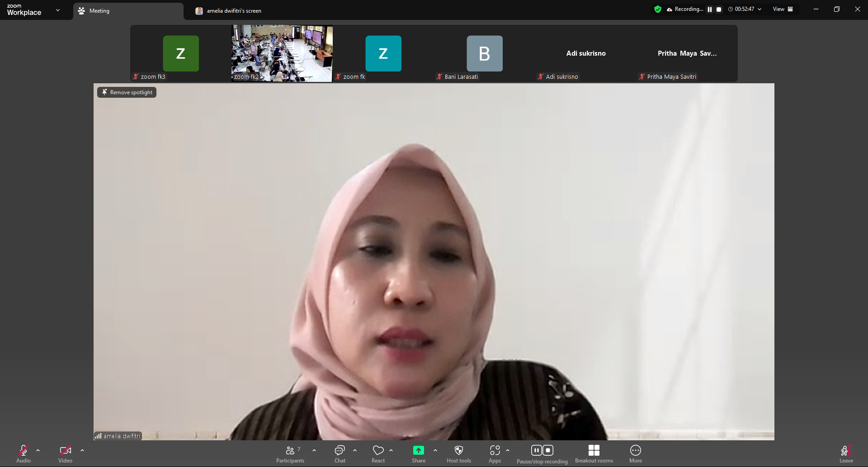The image size is (868, 467).
Task: Switch to amelia dwifitri's screen tab
Action: click(228, 11)
